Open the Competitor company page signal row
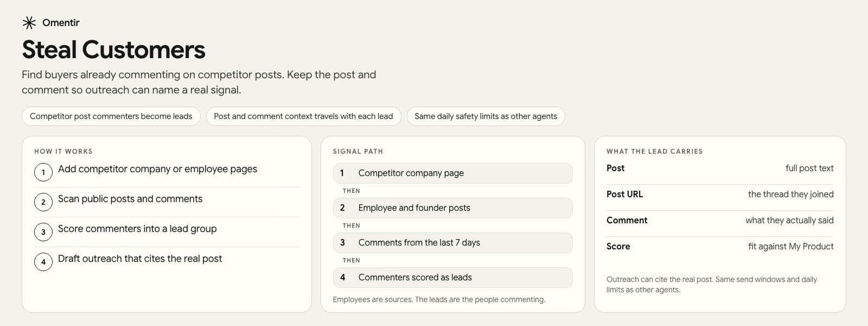The height and width of the screenshot is (326, 868). [452, 173]
